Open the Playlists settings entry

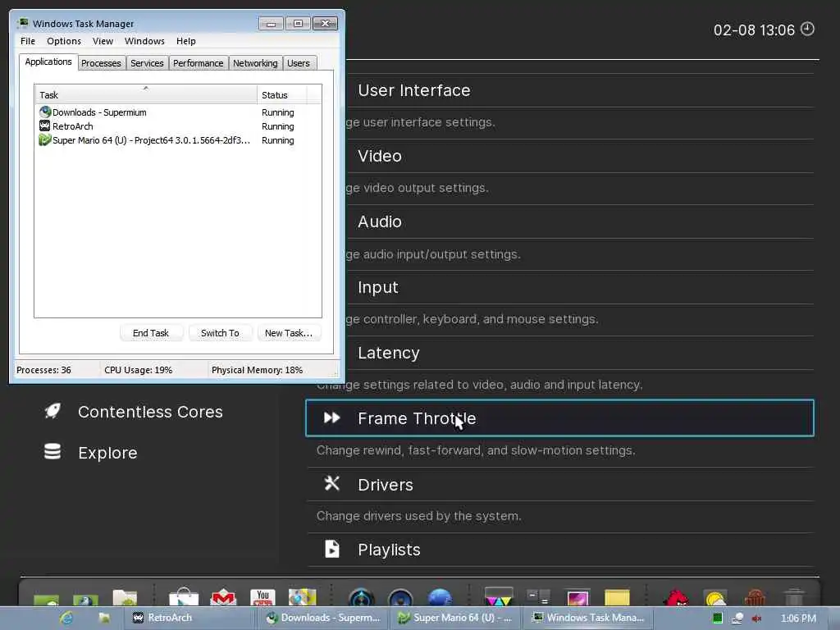click(x=559, y=550)
